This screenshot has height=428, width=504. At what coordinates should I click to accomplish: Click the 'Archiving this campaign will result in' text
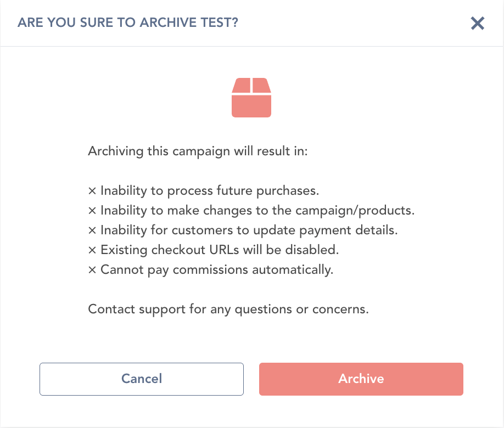click(198, 151)
